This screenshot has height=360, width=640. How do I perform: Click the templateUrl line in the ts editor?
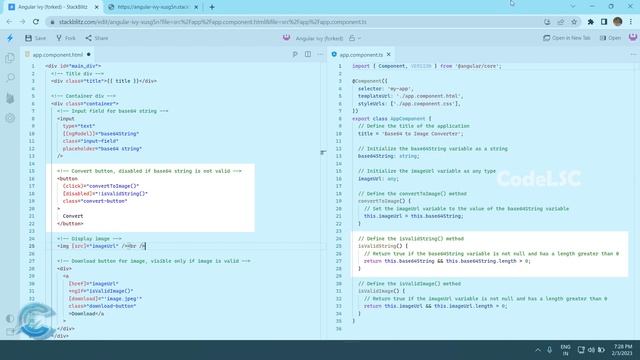coord(411,96)
